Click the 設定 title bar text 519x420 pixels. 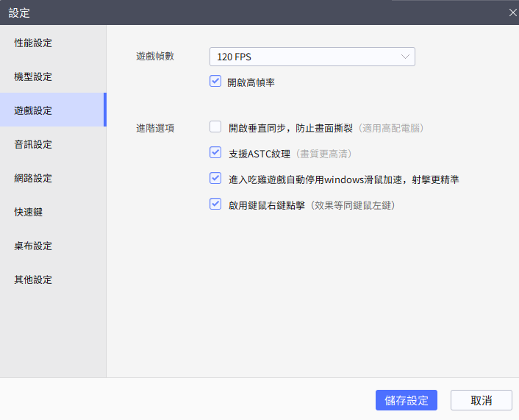19,13
